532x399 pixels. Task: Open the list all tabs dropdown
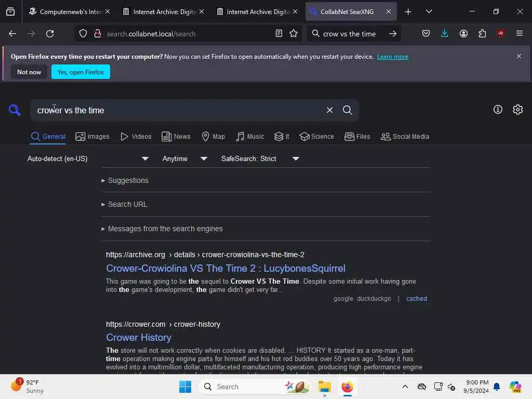pos(429,11)
